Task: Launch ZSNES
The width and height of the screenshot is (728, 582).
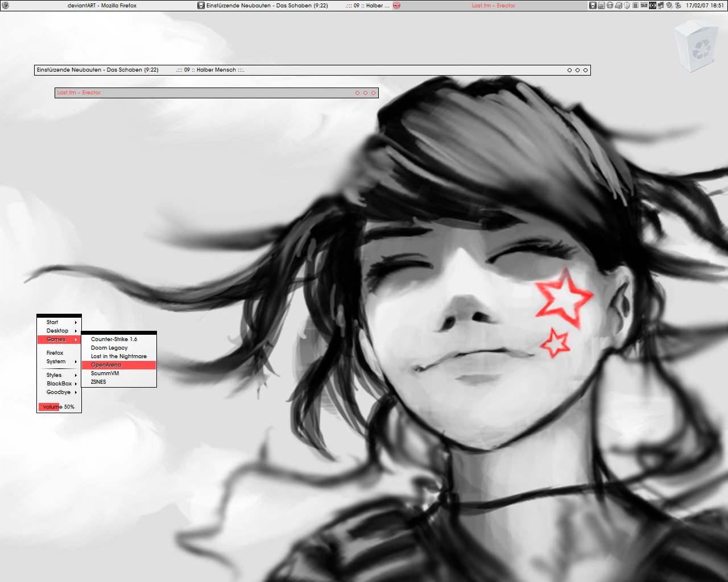Action: pyautogui.click(x=119, y=382)
